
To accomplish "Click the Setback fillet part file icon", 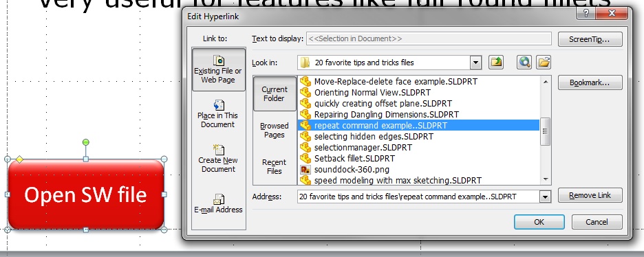I will coord(305,158).
